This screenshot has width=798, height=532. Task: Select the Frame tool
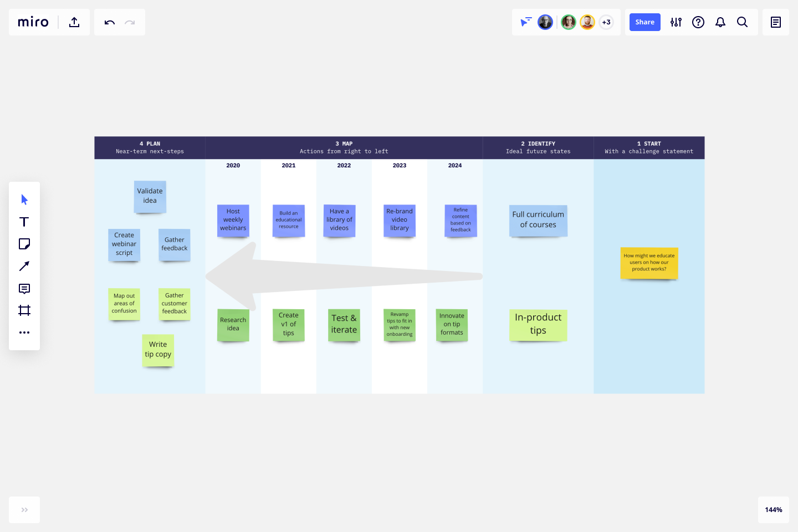[24, 310]
